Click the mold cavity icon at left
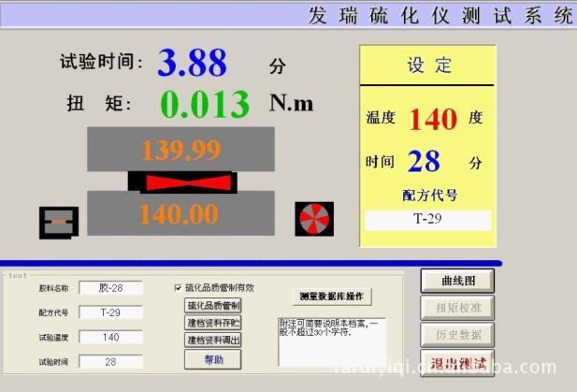Viewport: 577px width, 392px height. [x=58, y=222]
